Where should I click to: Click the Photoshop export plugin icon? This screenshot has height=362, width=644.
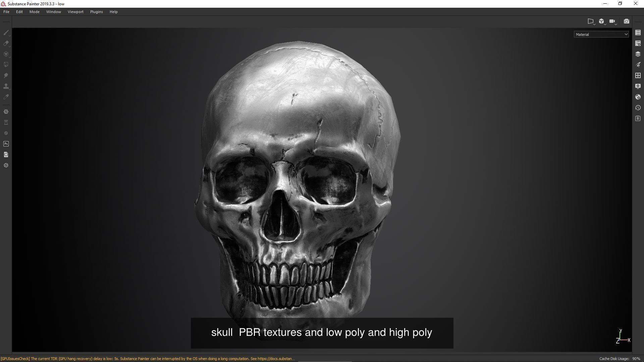6,144
